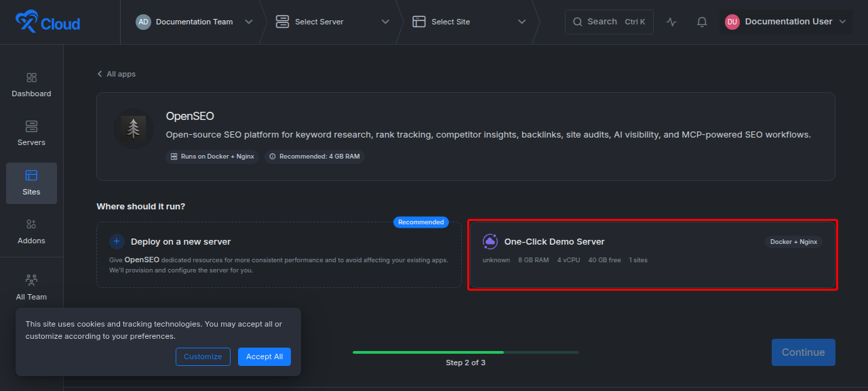The width and height of the screenshot is (868, 391).
Task: Open the Addons sidebar item
Action: (x=31, y=232)
